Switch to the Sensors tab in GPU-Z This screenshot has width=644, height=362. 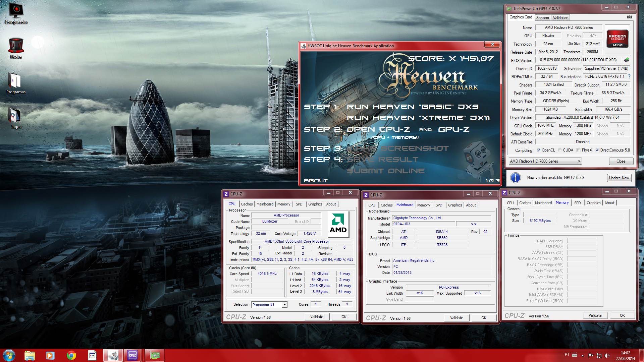pyautogui.click(x=542, y=18)
